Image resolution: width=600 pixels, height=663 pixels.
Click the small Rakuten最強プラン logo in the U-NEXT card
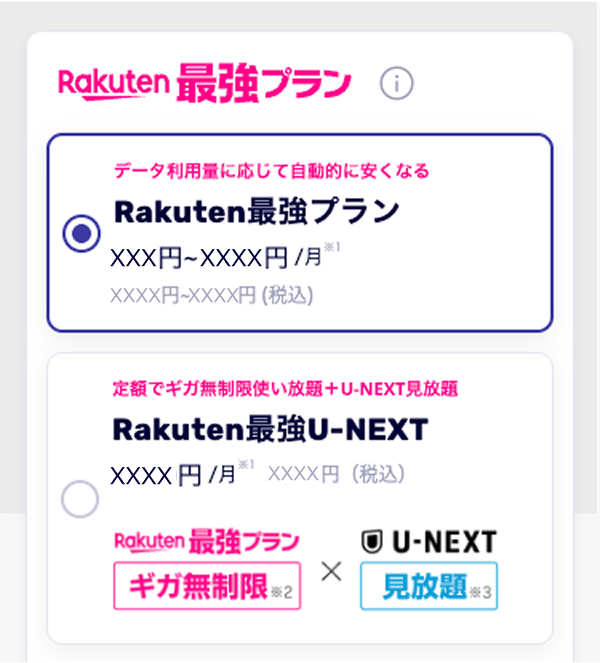(207, 543)
